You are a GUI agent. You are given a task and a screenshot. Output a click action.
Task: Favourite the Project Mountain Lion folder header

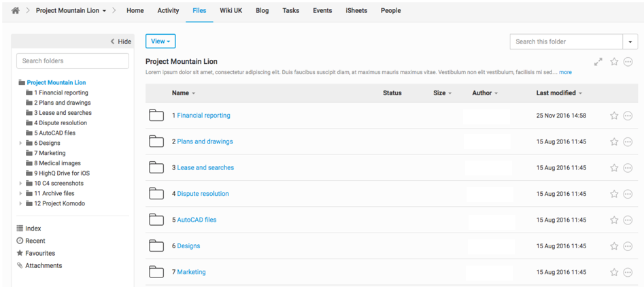pos(614,62)
